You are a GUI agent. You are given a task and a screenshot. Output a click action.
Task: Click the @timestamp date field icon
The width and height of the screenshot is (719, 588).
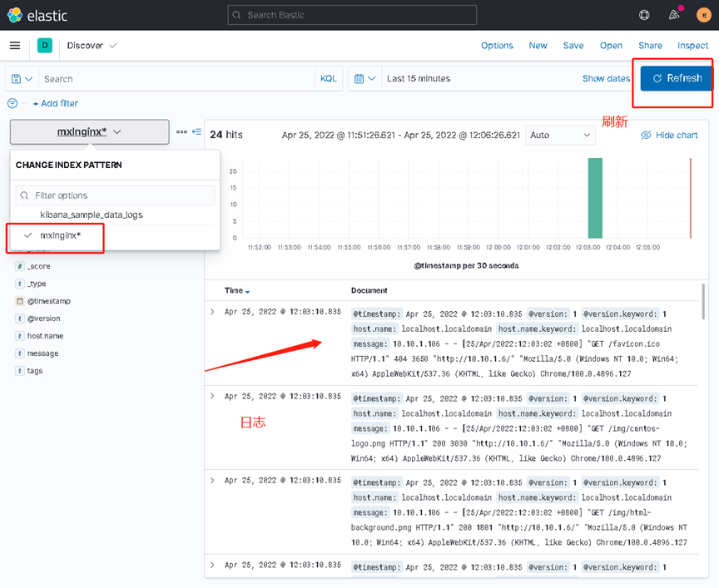point(20,301)
